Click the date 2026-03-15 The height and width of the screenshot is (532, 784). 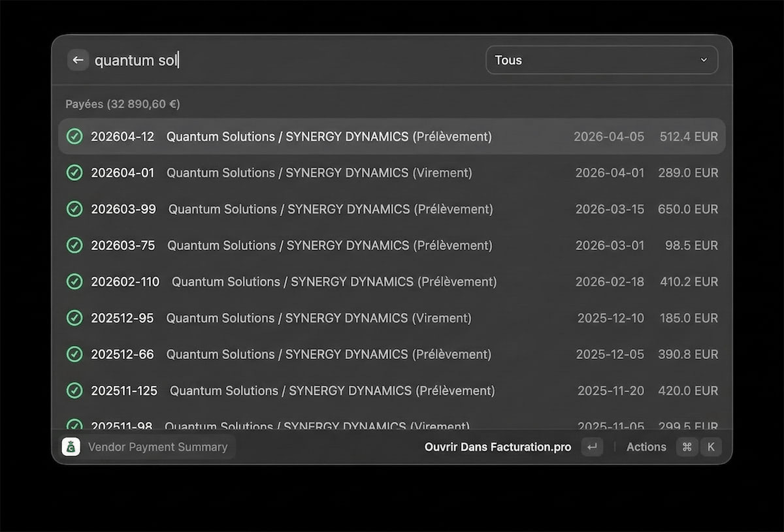[610, 209]
